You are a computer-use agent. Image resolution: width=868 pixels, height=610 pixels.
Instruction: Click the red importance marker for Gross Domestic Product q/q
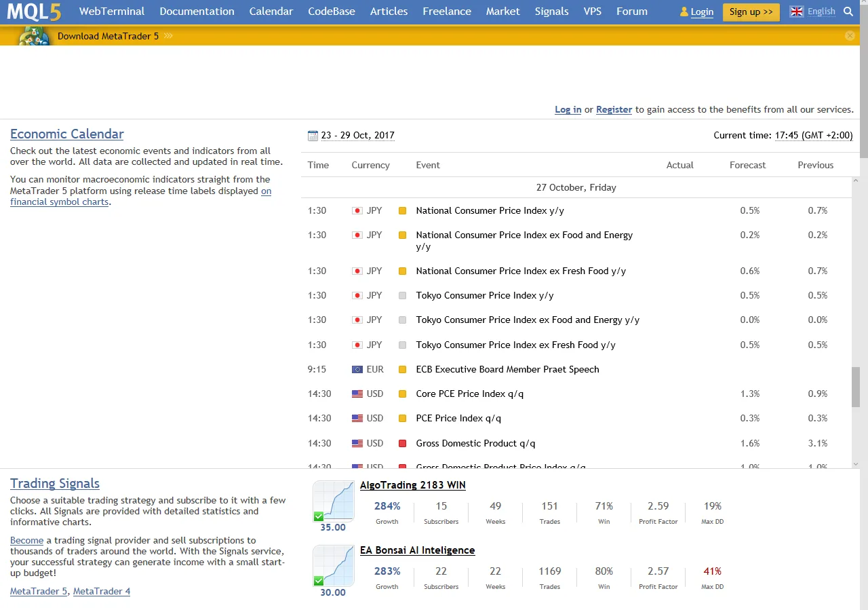click(402, 444)
